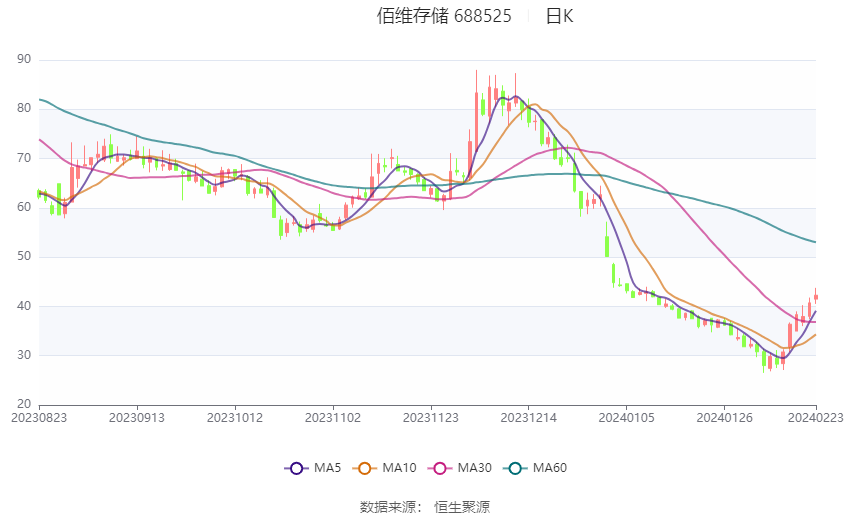Toggle the MA5 legend series
The height and width of the screenshot is (517, 850).
(x=313, y=468)
